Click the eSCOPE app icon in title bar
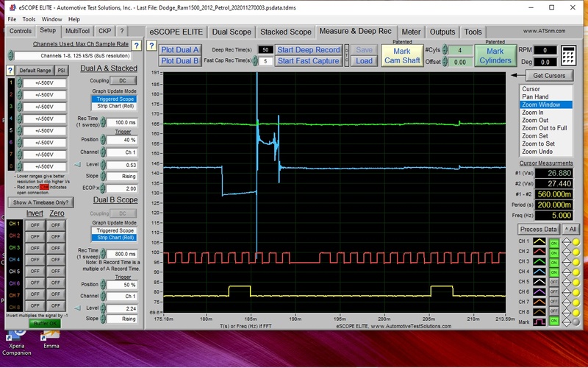 click(x=12, y=7)
